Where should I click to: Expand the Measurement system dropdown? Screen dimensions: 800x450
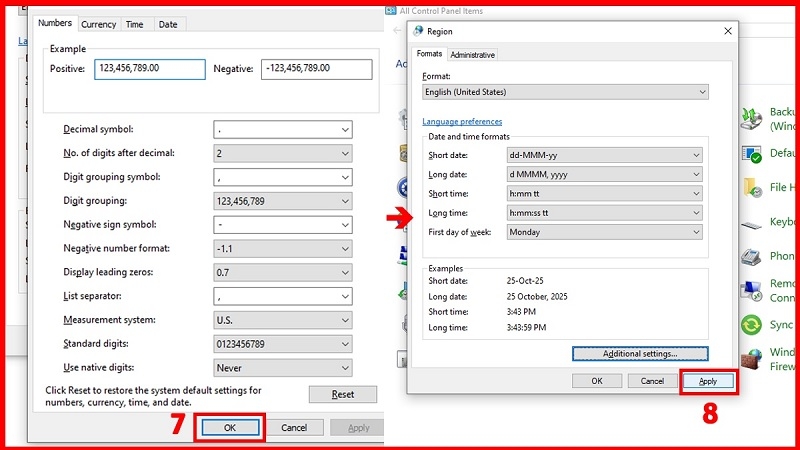(283, 320)
